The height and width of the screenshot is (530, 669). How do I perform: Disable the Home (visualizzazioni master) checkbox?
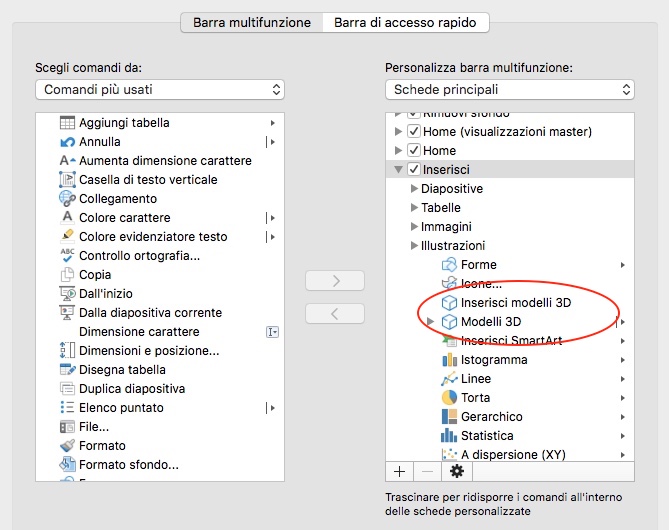click(x=413, y=131)
